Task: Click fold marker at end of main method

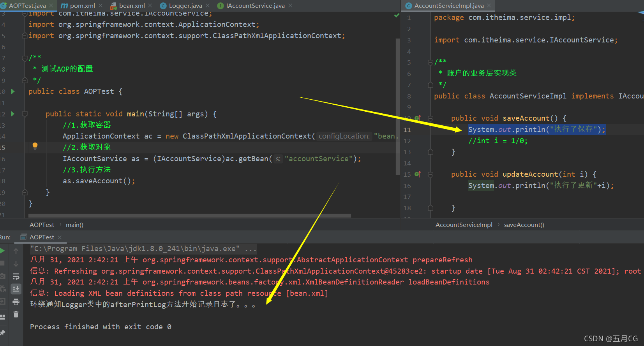Action: [x=25, y=192]
